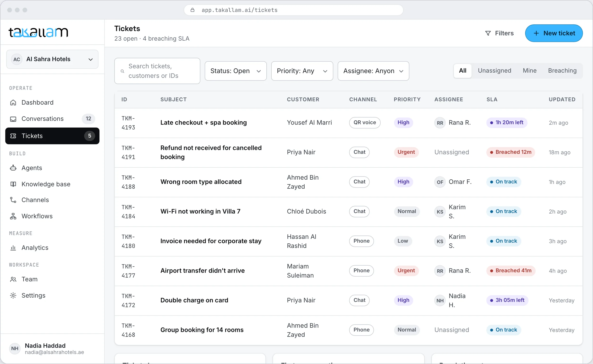Click the Conversations count badge 12

click(x=88, y=119)
